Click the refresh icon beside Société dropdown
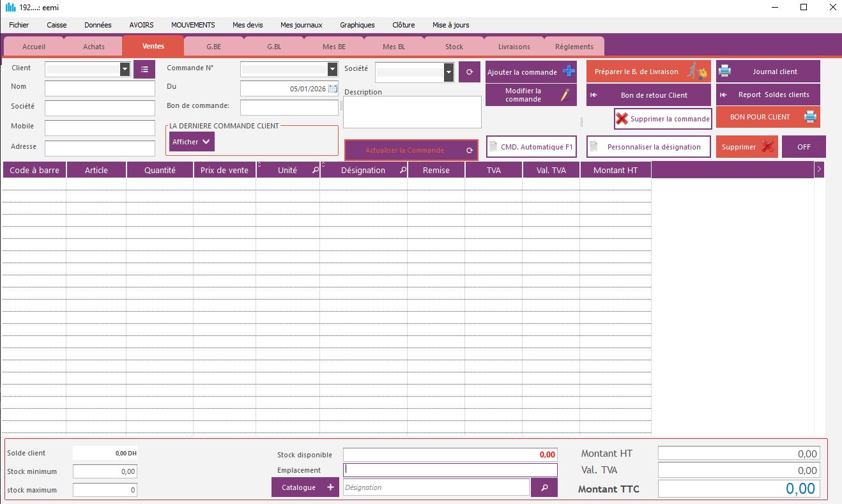Viewport: 842px width, 504px height. pyautogui.click(x=470, y=72)
